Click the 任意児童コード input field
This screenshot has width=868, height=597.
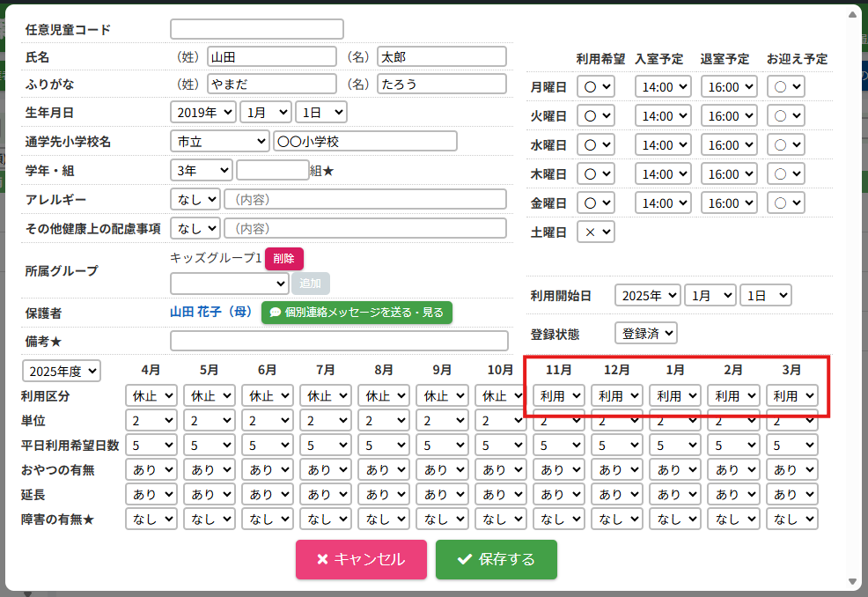pos(256,29)
